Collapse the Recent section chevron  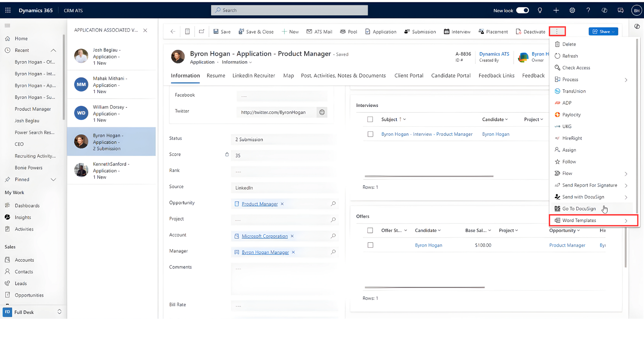click(53, 50)
